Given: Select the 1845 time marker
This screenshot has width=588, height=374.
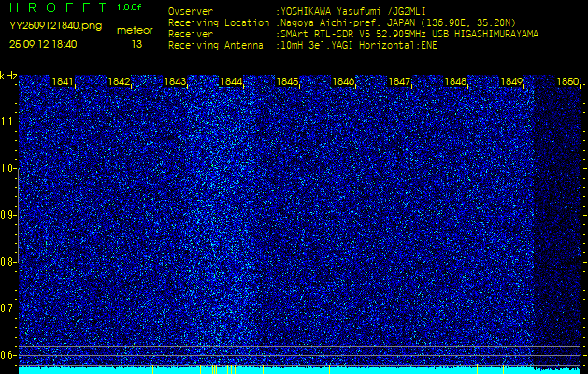Looking at the screenshot, I should (x=288, y=82).
